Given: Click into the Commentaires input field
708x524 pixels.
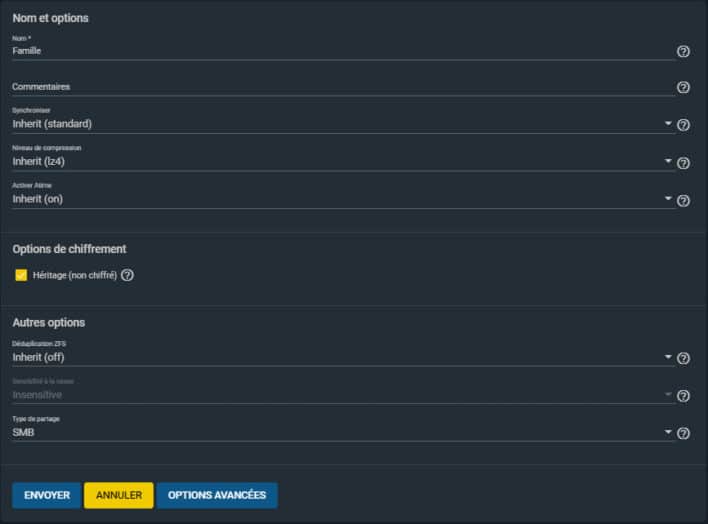Looking at the screenshot, I should (x=343, y=87).
